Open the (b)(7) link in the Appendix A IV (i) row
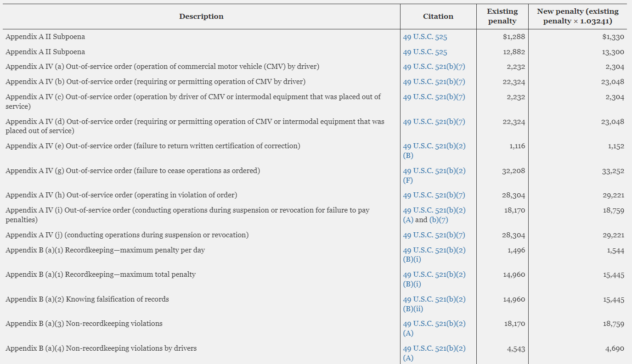 pos(439,220)
